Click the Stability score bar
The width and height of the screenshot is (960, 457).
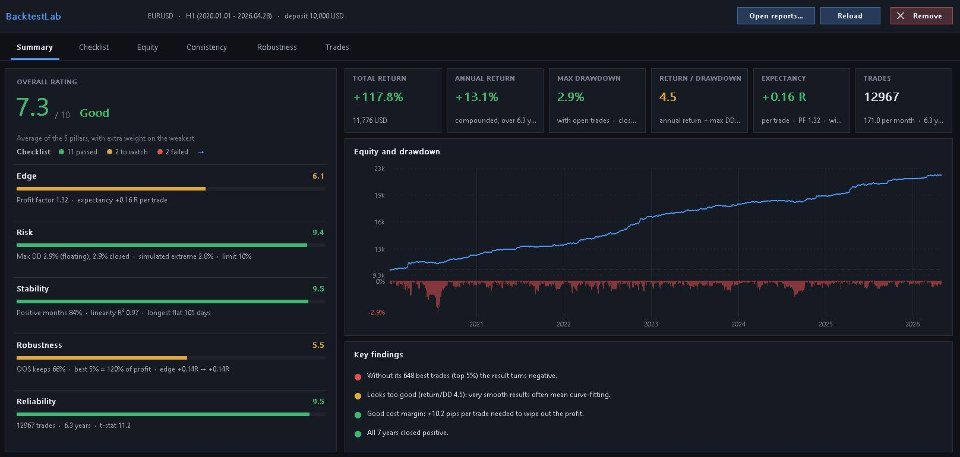coord(170,301)
